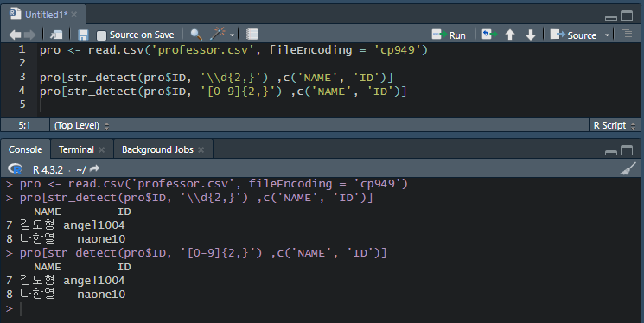
Task: Show script in new window
Action: coord(56,35)
